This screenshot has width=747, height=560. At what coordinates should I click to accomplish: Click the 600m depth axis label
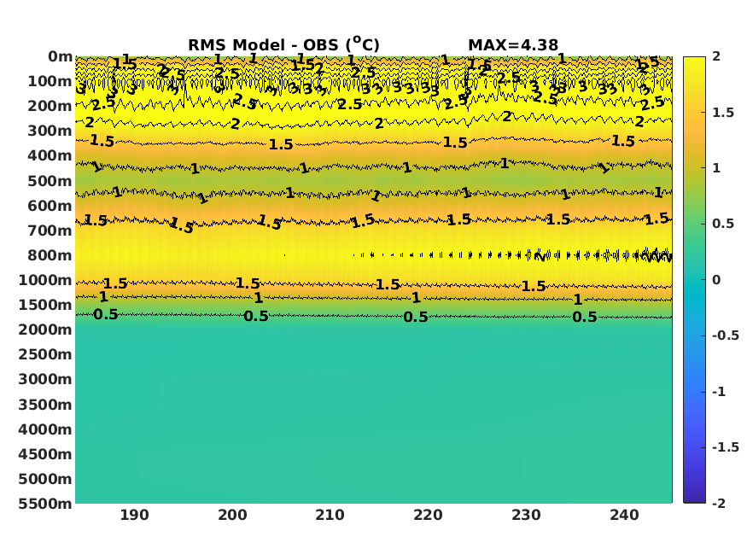(x=50, y=207)
